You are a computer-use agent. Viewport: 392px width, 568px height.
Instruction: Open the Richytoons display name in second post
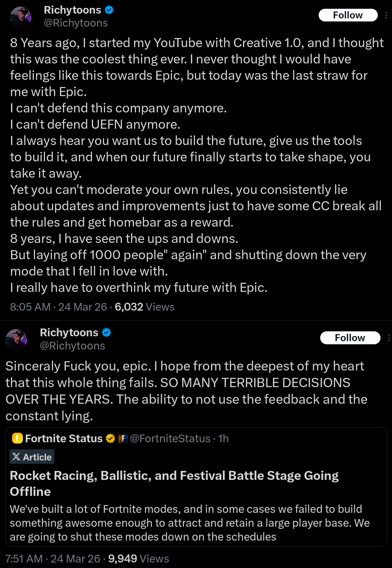pyautogui.click(x=69, y=333)
